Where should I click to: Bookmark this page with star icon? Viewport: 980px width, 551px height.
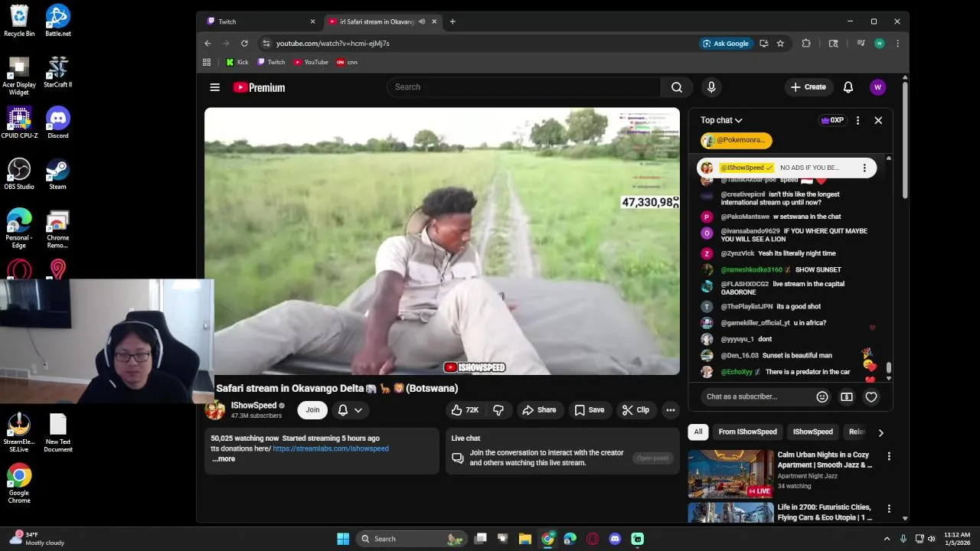click(x=780, y=44)
